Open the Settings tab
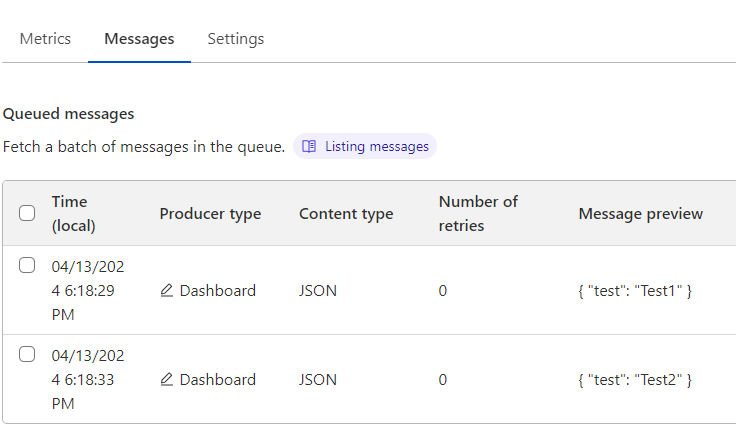Image resolution: width=736 pixels, height=444 pixels. tap(236, 38)
